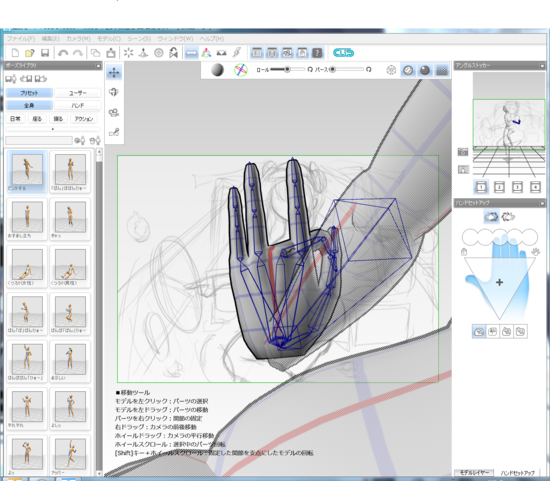
Task: Toggle the second panel layout button
Action: pos(272,53)
